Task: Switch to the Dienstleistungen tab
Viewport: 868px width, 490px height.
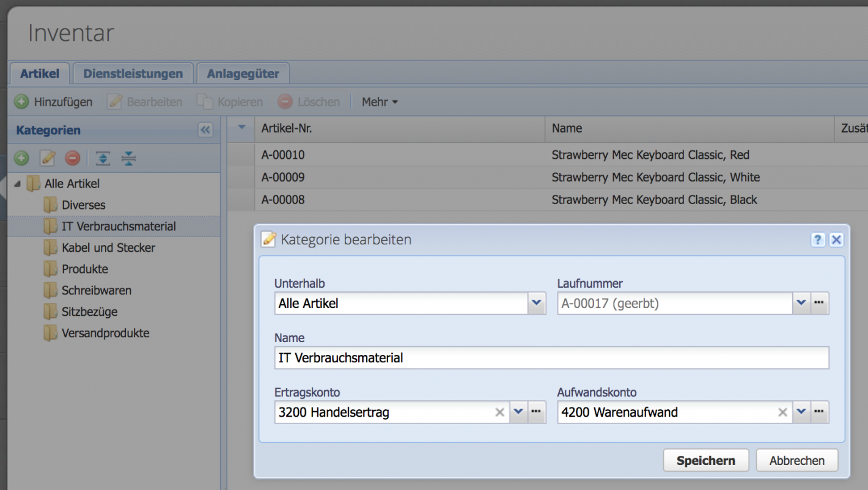Action: (133, 73)
